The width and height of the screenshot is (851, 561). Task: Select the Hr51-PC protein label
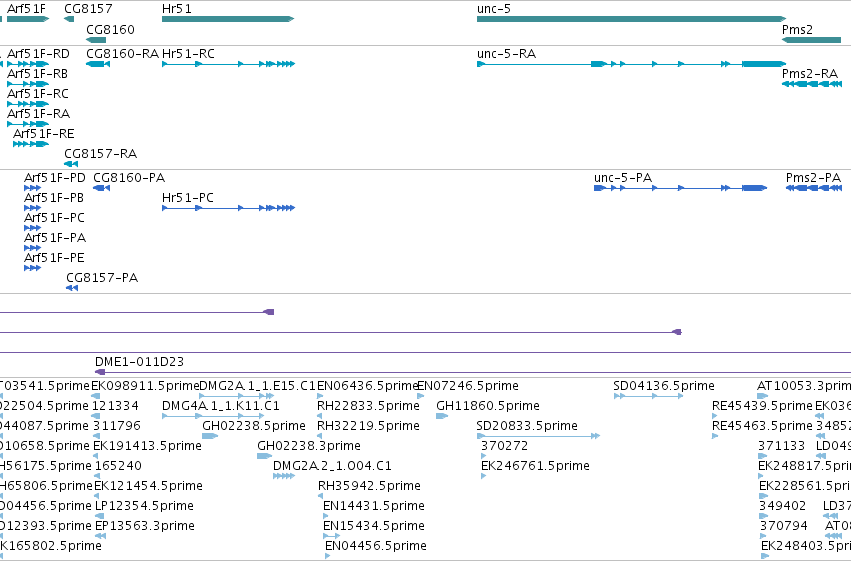click(187, 198)
